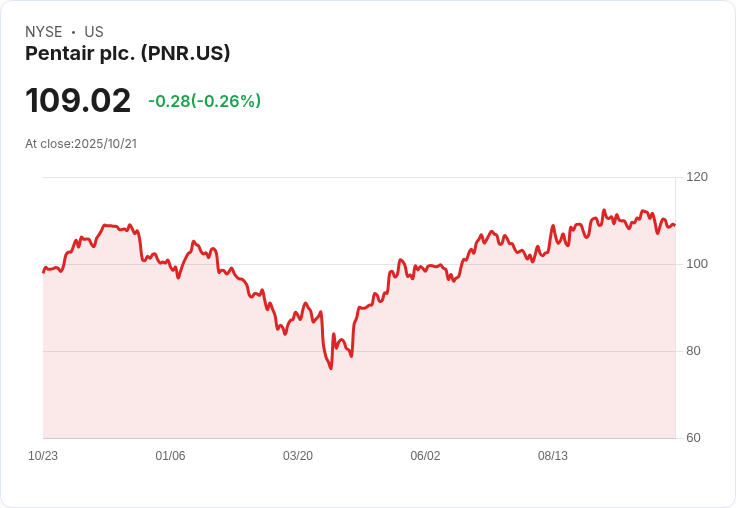Click the rightmost end of the price line
The width and height of the screenshot is (736, 508).
click(674, 225)
